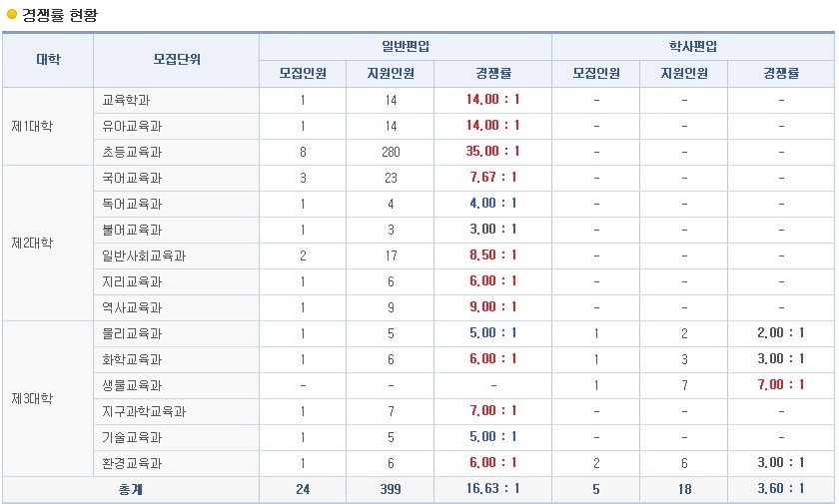Select the 제2대학 cell

pyautogui.click(x=48, y=244)
